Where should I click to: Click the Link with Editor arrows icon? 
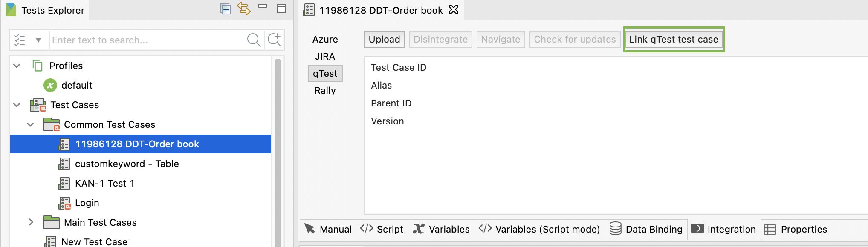click(244, 9)
